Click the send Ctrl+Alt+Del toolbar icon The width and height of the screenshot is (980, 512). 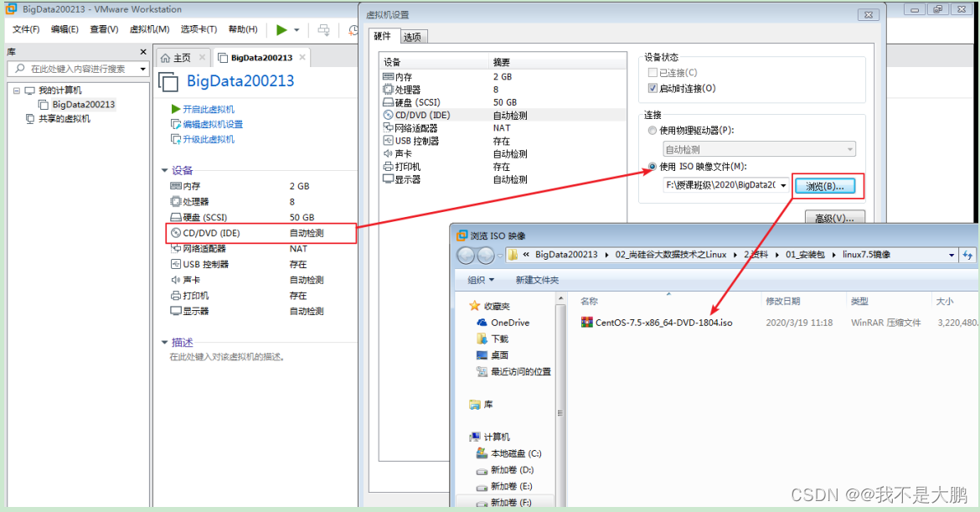point(324,29)
